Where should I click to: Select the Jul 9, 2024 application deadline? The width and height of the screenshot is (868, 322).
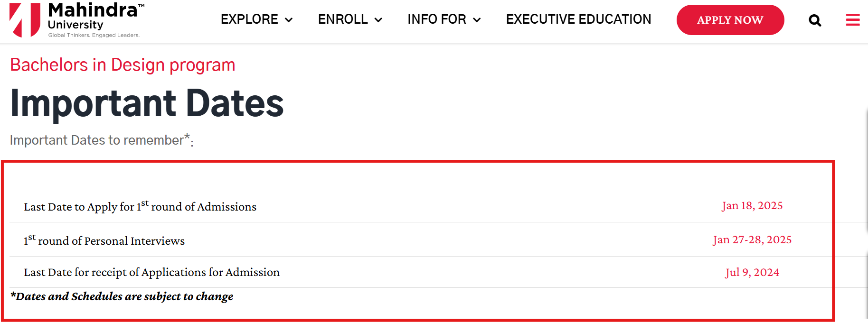(752, 272)
